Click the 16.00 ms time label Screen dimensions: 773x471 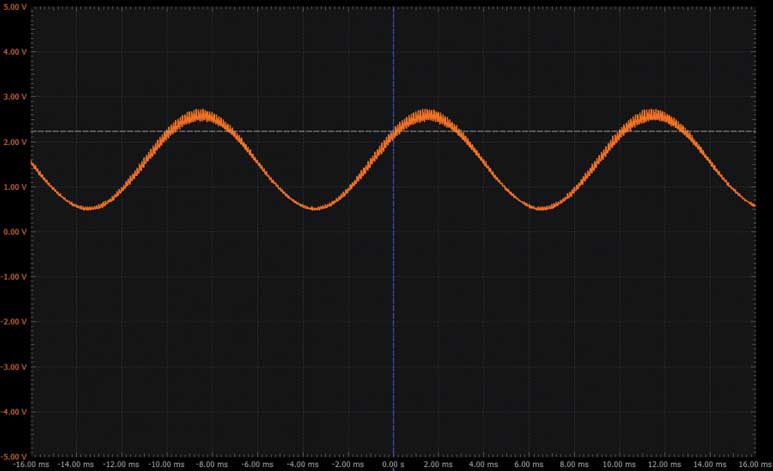pos(755,465)
